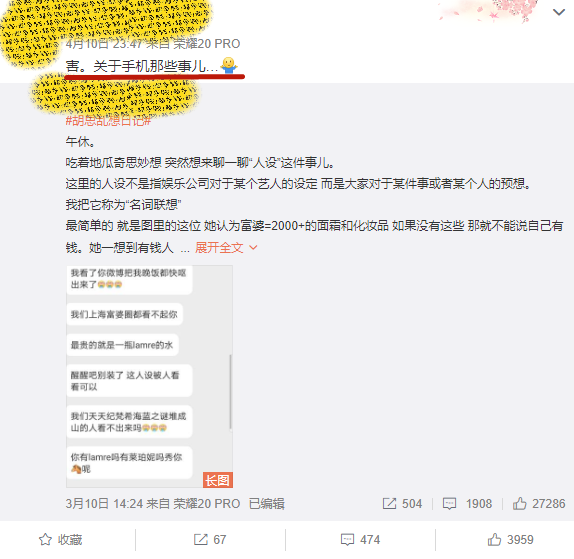This screenshot has height=559, width=574.
Task: Click the 荣耀20 PRO source link at bottom
Action: 206,504
